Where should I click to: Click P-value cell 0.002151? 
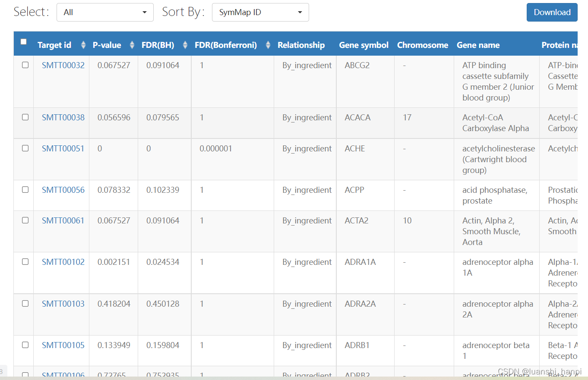114,262
